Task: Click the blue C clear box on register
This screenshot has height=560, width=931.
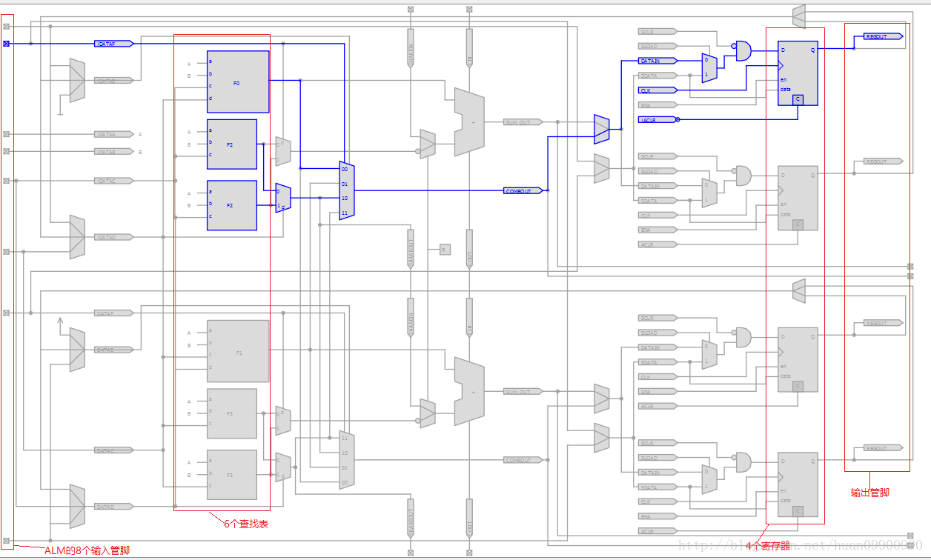Action: (x=798, y=99)
